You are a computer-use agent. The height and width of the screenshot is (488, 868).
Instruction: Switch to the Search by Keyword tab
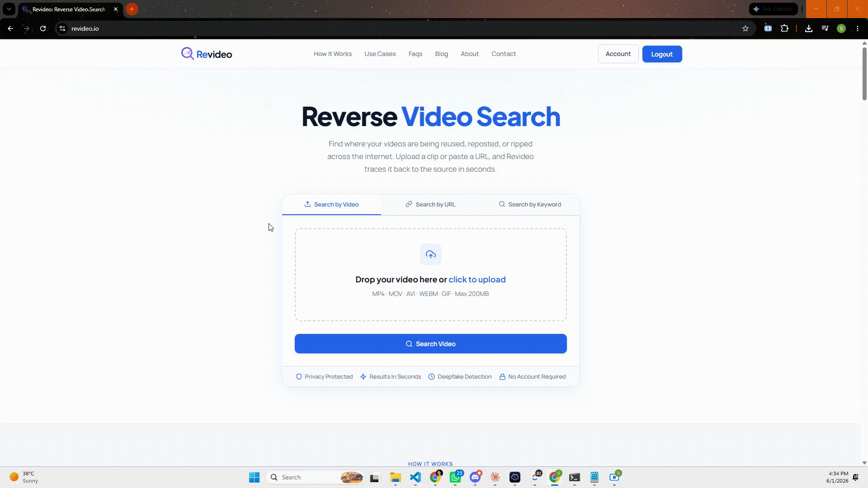click(530, 205)
